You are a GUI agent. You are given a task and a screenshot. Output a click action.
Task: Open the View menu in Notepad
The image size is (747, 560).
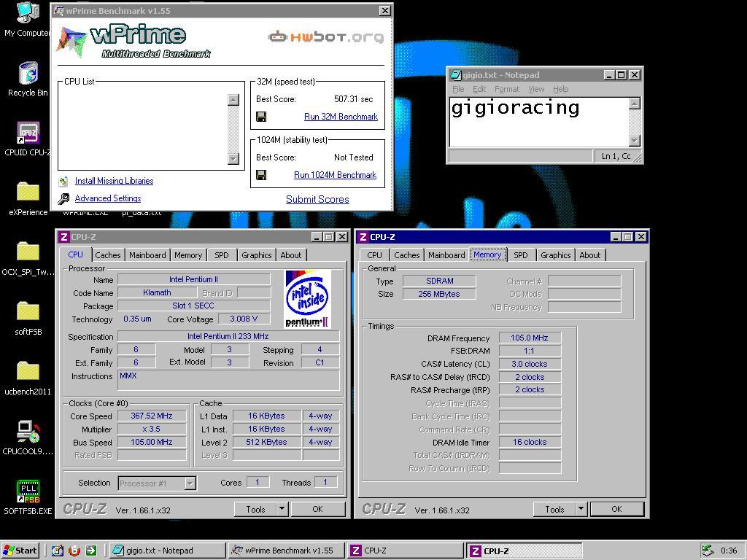coord(536,89)
